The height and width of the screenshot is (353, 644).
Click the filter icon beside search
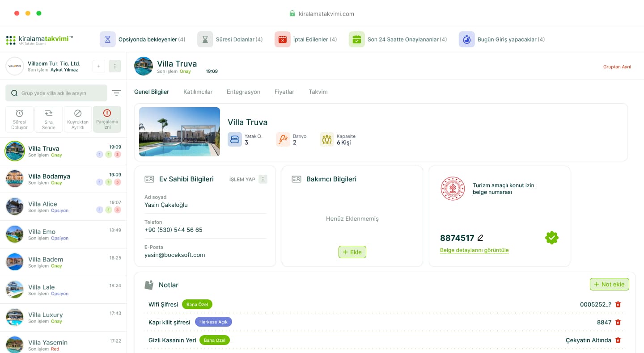tap(116, 93)
